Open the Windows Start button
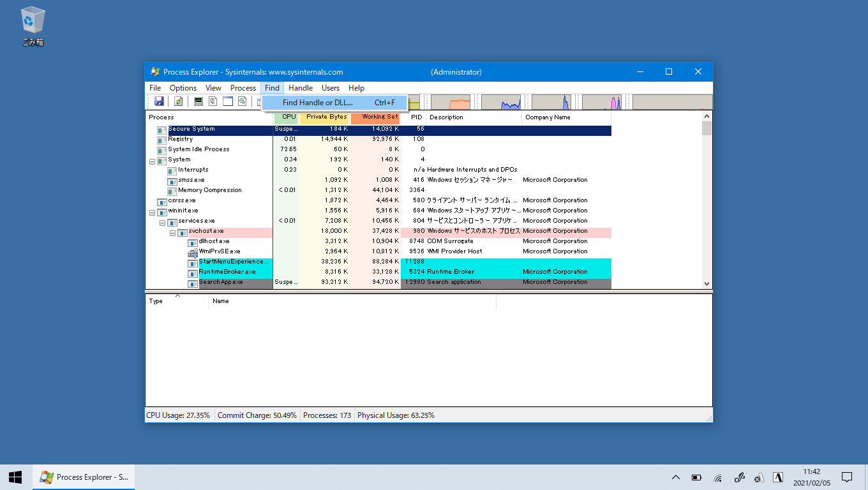Viewport: 868px width, 490px height. pyautogui.click(x=15, y=477)
